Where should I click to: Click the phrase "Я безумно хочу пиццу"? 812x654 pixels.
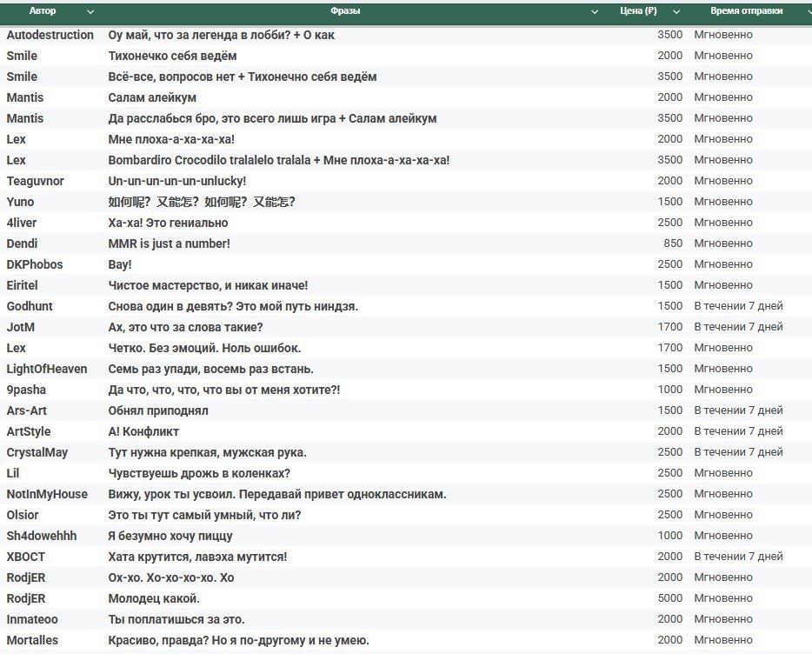tap(170, 536)
